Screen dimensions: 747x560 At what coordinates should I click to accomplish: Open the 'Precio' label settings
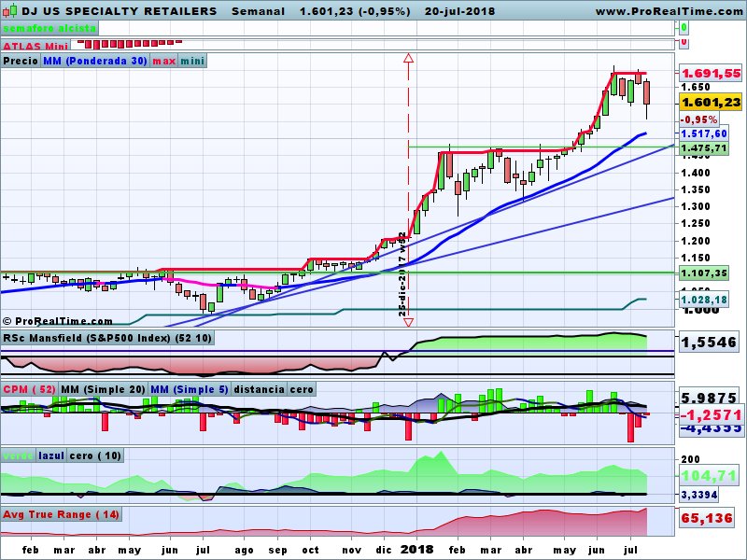pyautogui.click(x=21, y=61)
